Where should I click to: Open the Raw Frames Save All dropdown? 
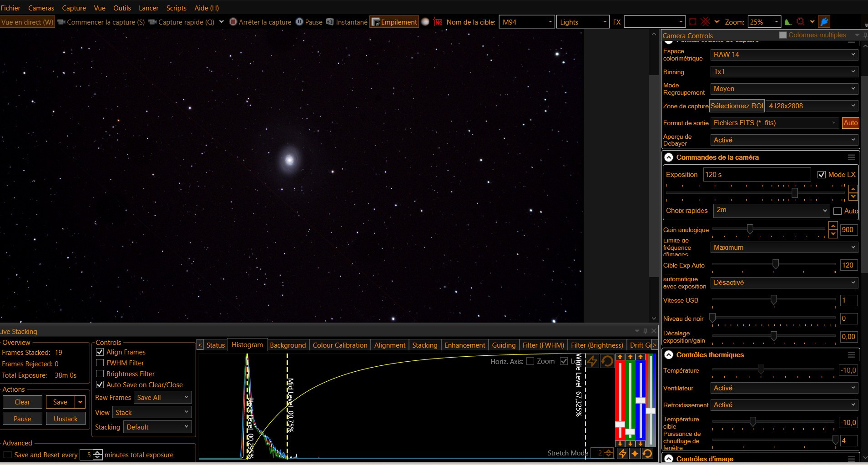point(163,398)
